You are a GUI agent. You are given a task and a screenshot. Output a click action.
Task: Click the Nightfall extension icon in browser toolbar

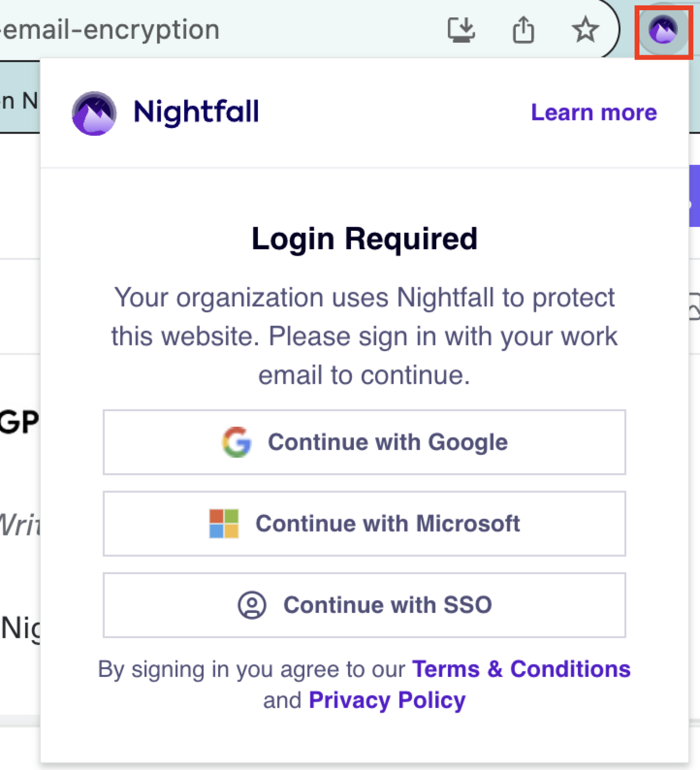(x=663, y=30)
